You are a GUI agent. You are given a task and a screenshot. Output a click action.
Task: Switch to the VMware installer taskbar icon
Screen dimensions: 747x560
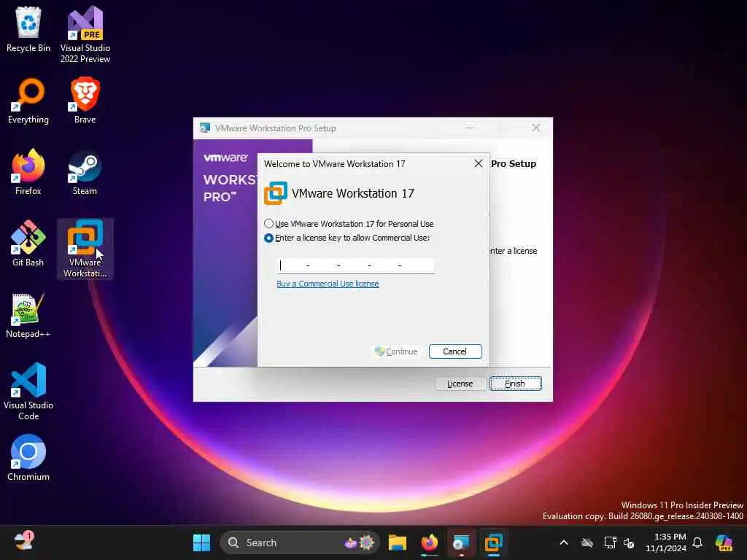click(461, 542)
